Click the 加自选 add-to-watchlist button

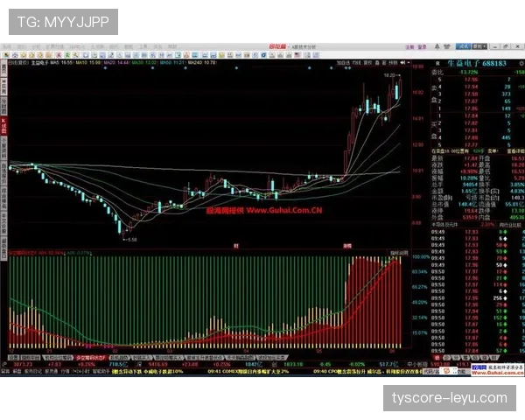click(345, 63)
